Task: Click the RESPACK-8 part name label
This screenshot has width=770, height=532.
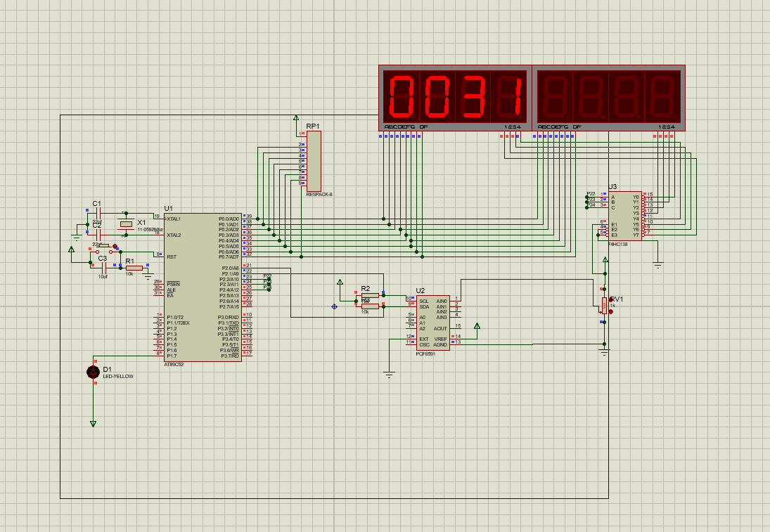Action: pos(319,195)
